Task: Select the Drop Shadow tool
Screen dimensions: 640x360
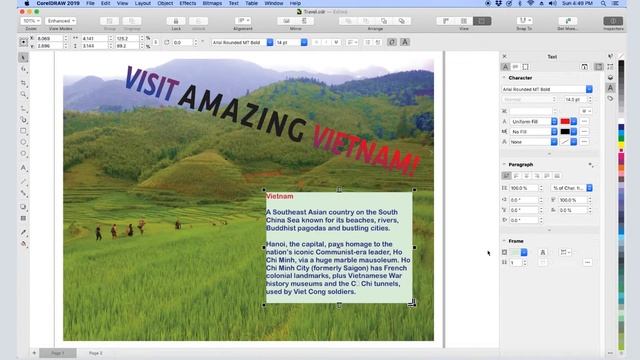Action: click(23, 207)
